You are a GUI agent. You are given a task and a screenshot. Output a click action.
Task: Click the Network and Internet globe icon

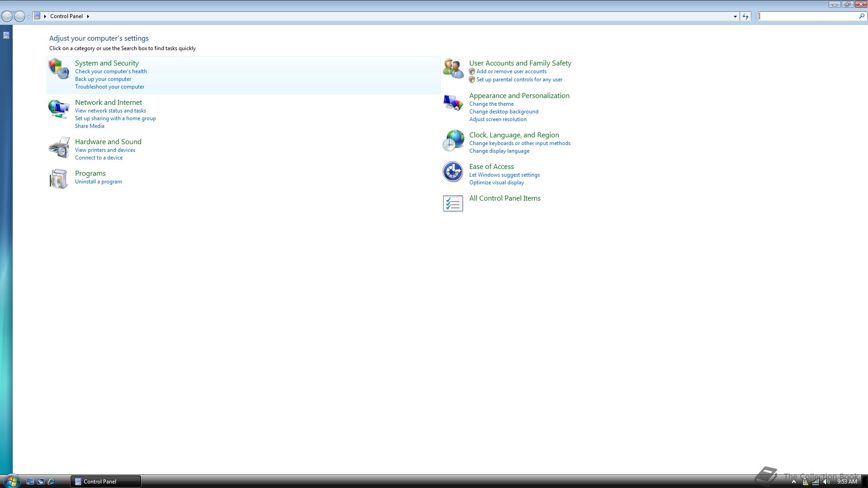[x=59, y=108]
